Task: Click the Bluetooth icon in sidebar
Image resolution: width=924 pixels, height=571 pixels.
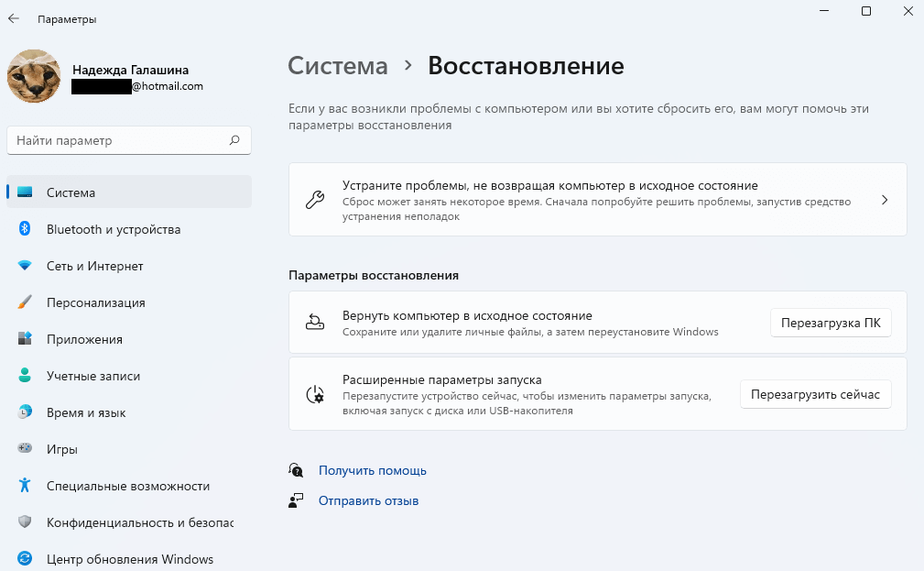Action: pyautogui.click(x=26, y=229)
